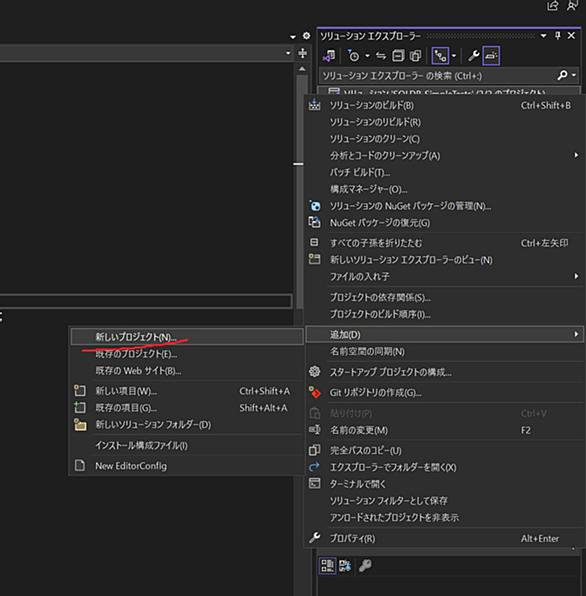
Task: Click the Sync with Active Document icon
Action: pyautogui.click(x=380, y=56)
